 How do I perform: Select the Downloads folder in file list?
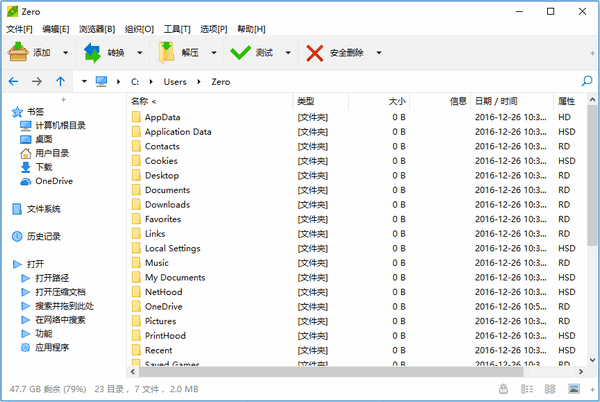pyautogui.click(x=167, y=204)
